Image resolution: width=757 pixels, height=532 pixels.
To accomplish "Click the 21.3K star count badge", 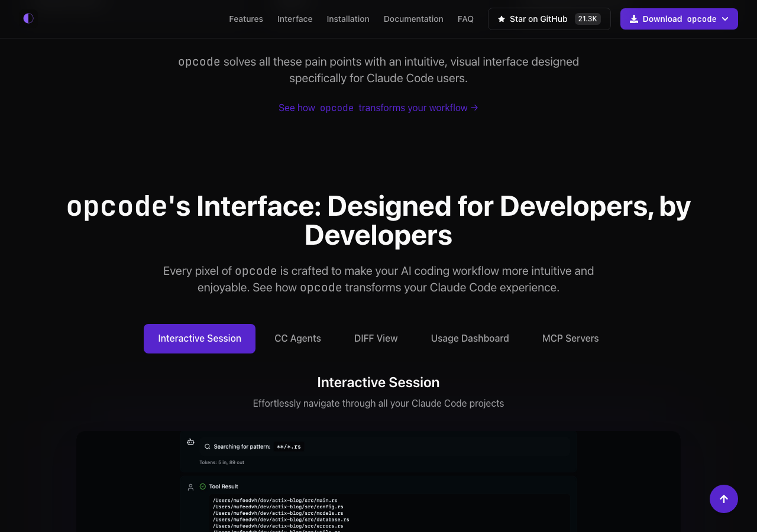I will (x=587, y=18).
